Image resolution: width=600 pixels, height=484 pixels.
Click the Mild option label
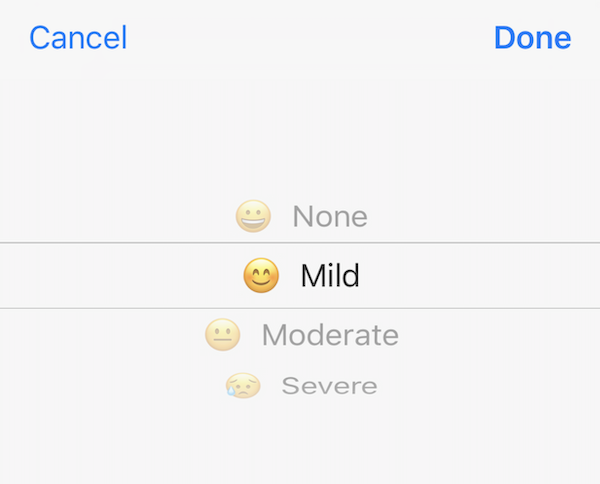pyautogui.click(x=330, y=275)
